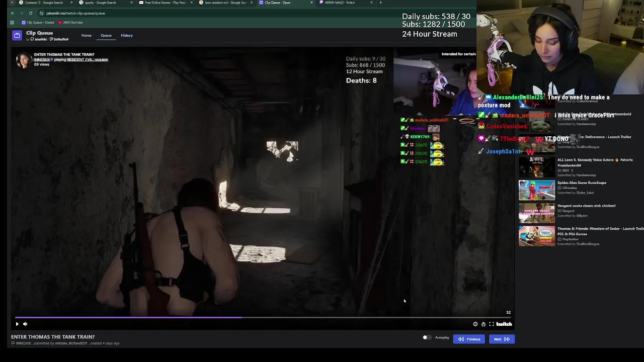This screenshot has height=362, width=644.
Task: Click the Twitch logo in the player
Action: pos(504,324)
